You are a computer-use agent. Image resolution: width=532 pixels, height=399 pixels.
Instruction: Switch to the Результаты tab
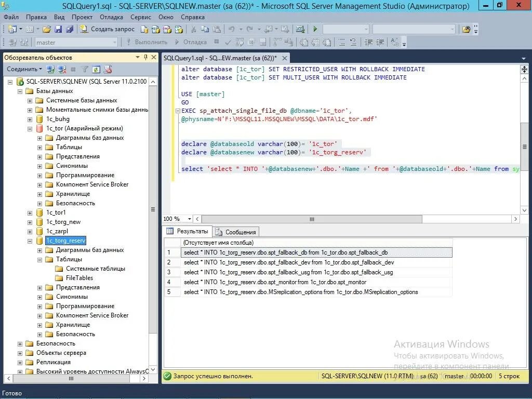(x=187, y=231)
